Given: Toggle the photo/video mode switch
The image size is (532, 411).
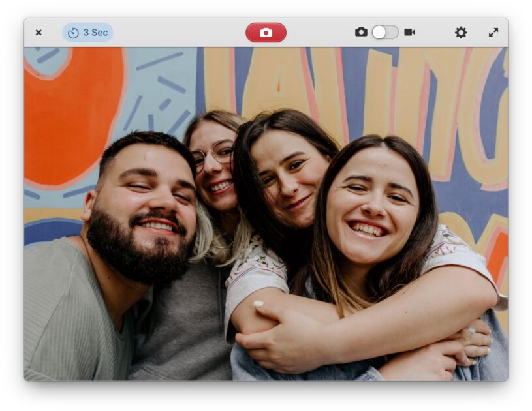Looking at the screenshot, I should [385, 32].
